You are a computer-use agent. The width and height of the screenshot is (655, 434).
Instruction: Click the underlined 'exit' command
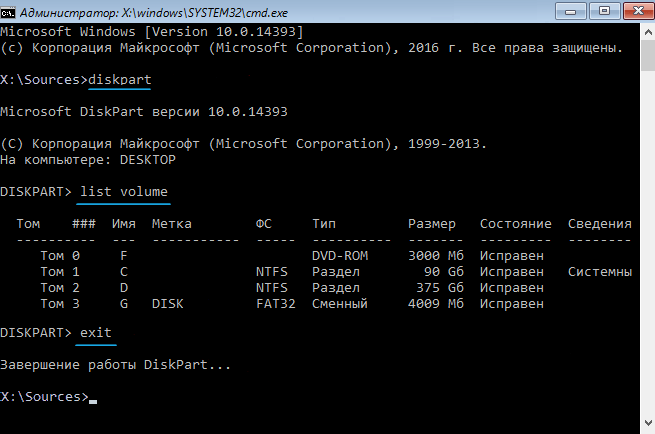coord(97,332)
